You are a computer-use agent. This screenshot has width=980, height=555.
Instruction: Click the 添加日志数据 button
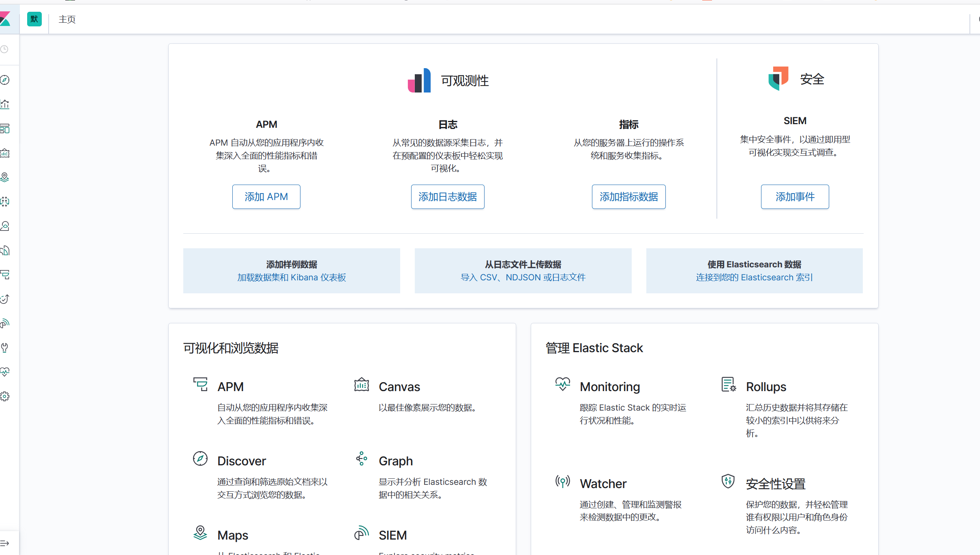point(447,197)
